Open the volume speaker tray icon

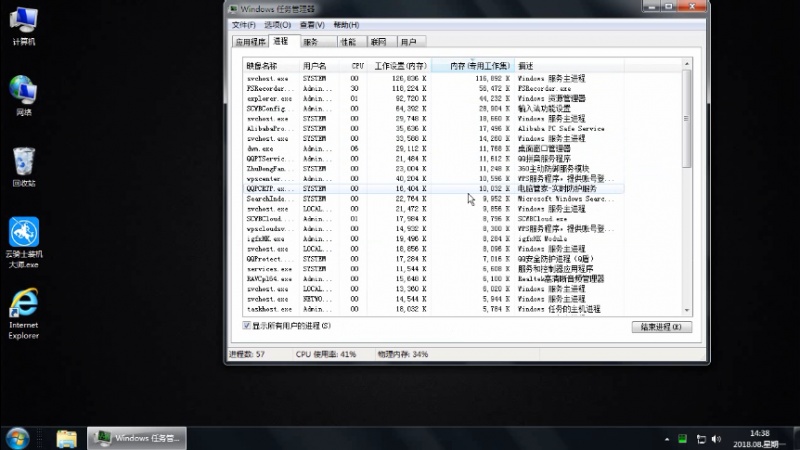click(716, 439)
